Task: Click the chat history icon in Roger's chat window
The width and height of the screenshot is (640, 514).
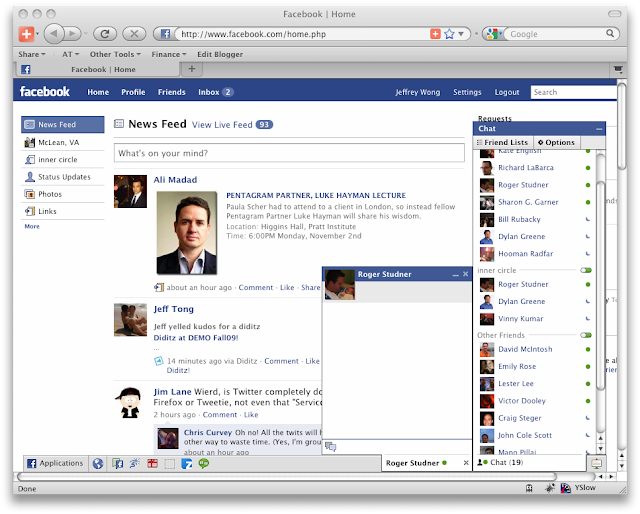Action: pyautogui.click(x=331, y=447)
